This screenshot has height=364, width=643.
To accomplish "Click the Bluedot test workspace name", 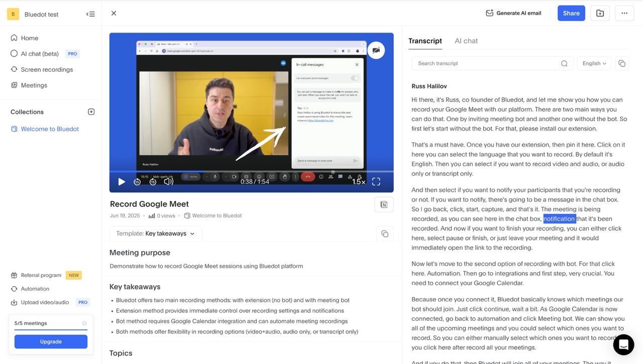I will coord(41,14).
